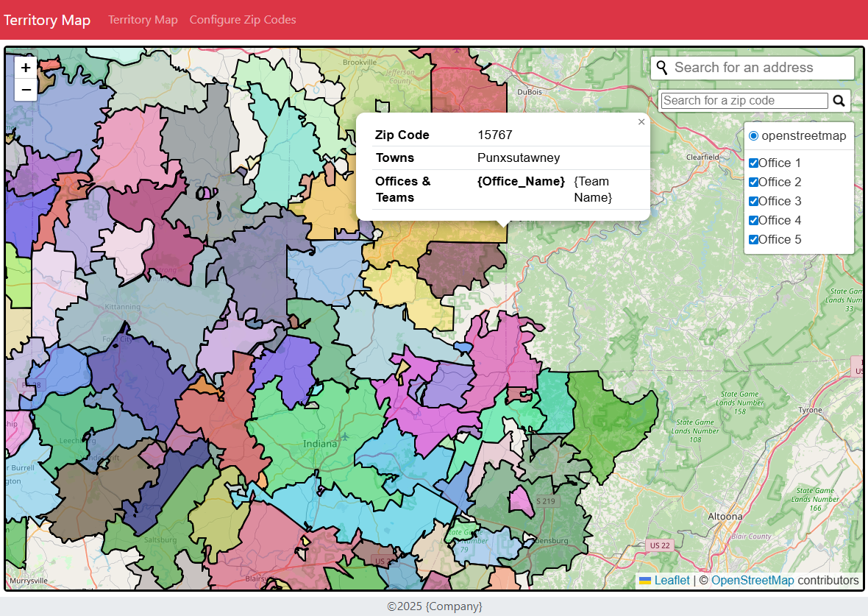Image resolution: width=868 pixels, height=616 pixels.
Task: Toggle the Office 2 layer off
Action: pos(753,183)
